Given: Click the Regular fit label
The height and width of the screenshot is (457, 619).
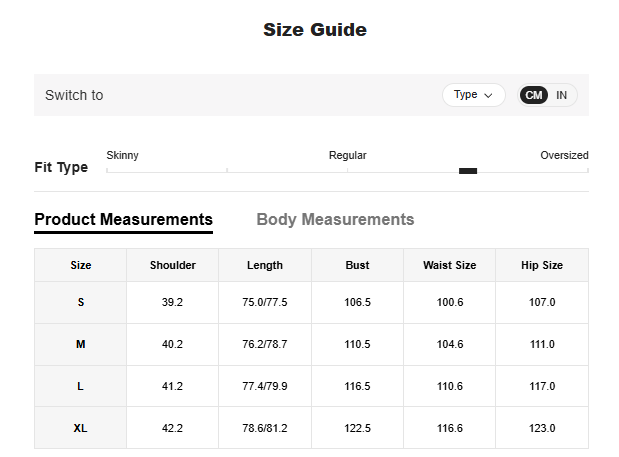Looking at the screenshot, I should [x=347, y=155].
